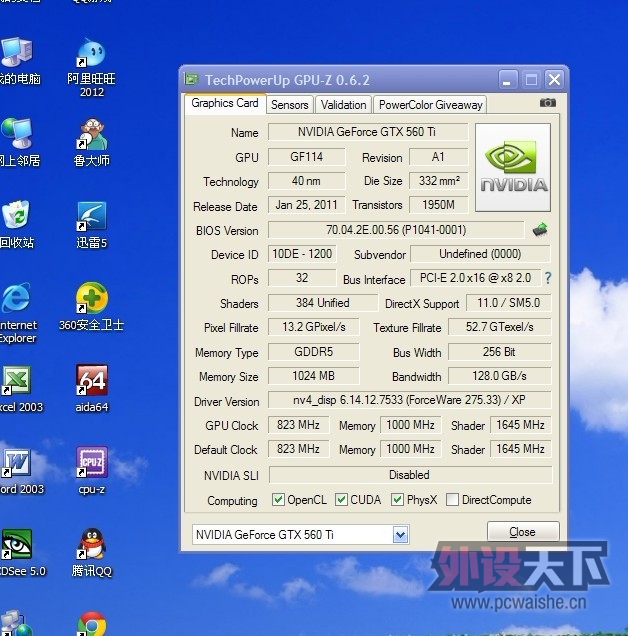Select the Network Neighborhood desktop icon
628x636 pixels.
pyautogui.click(x=18, y=143)
